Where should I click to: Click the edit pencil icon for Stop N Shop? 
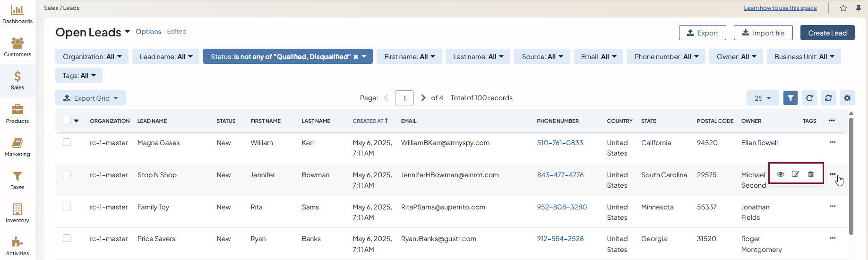coord(796,174)
